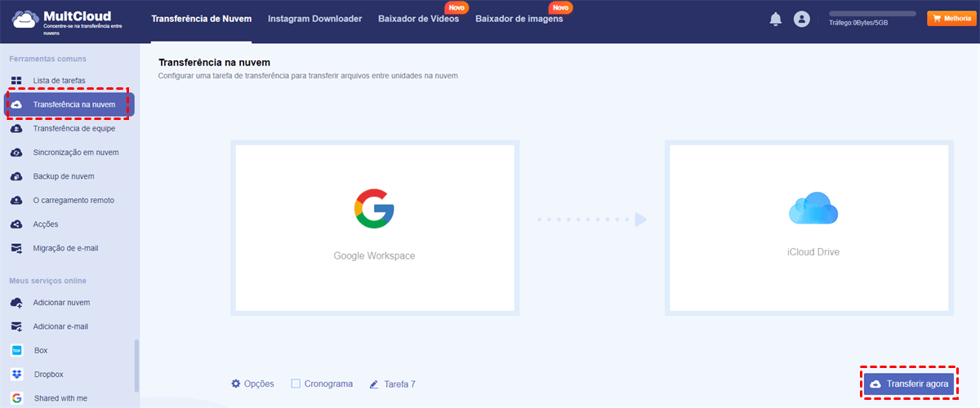The height and width of the screenshot is (408, 980).
Task: Open notifications bell icon
Action: (x=776, y=20)
